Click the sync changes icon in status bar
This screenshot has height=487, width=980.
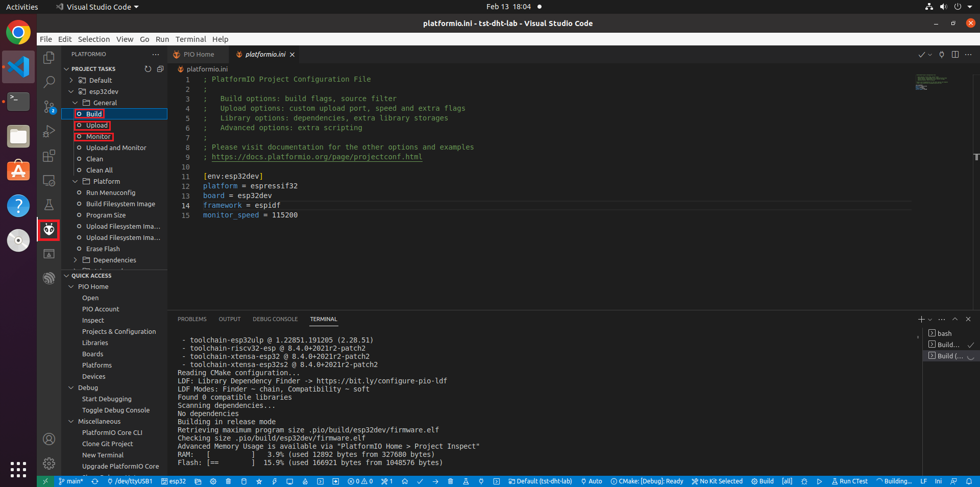(95, 481)
